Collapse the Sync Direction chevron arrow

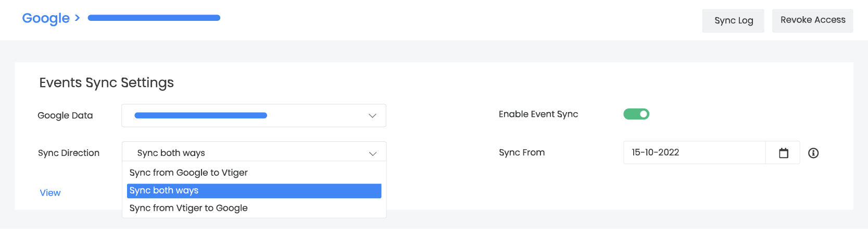pos(373,153)
